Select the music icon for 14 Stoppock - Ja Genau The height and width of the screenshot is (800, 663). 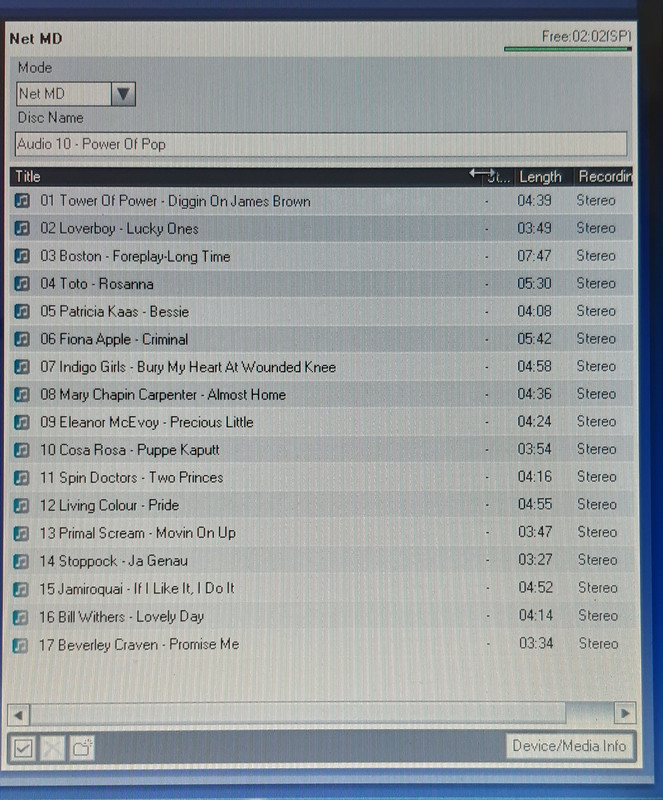[21, 561]
